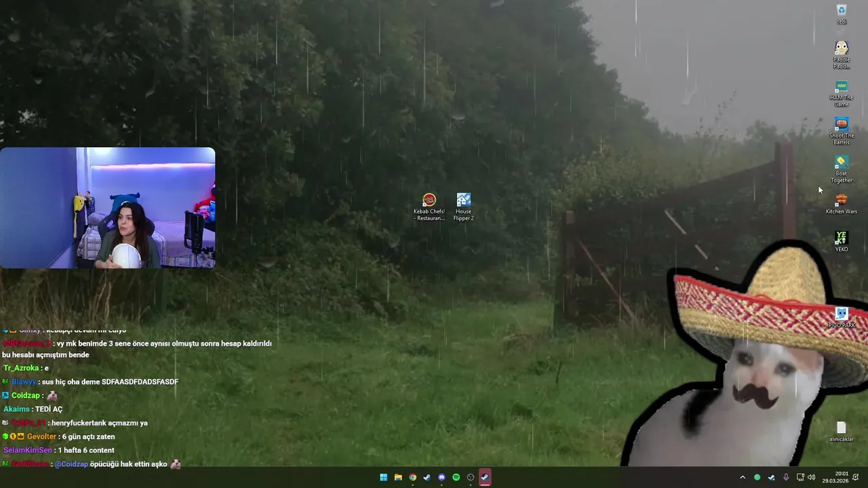Click the Gevolter chat username

42,436
